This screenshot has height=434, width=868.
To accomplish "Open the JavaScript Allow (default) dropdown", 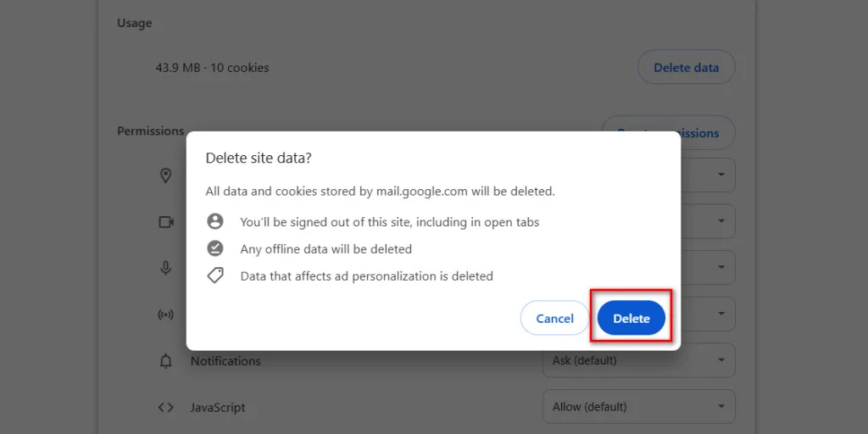I will click(639, 407).
